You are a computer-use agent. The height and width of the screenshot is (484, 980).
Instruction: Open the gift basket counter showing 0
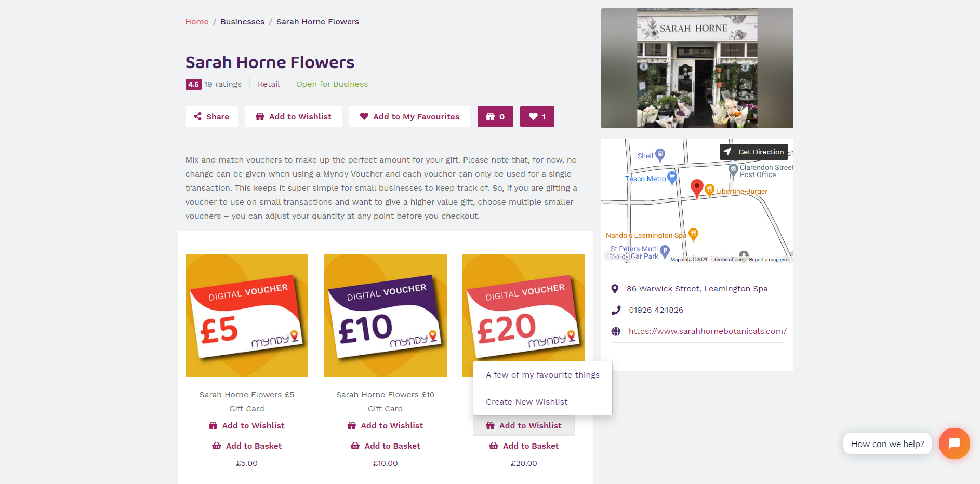click(x=495, y=117)
